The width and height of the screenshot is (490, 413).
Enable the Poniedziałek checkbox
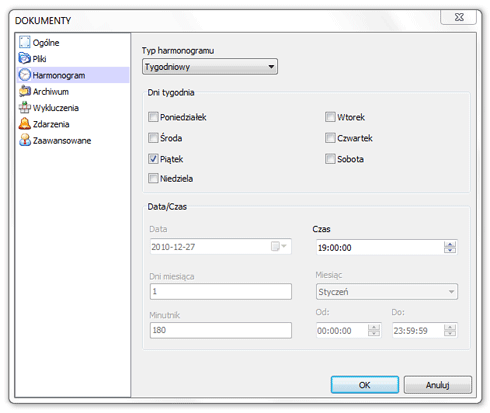click(153, 117)
